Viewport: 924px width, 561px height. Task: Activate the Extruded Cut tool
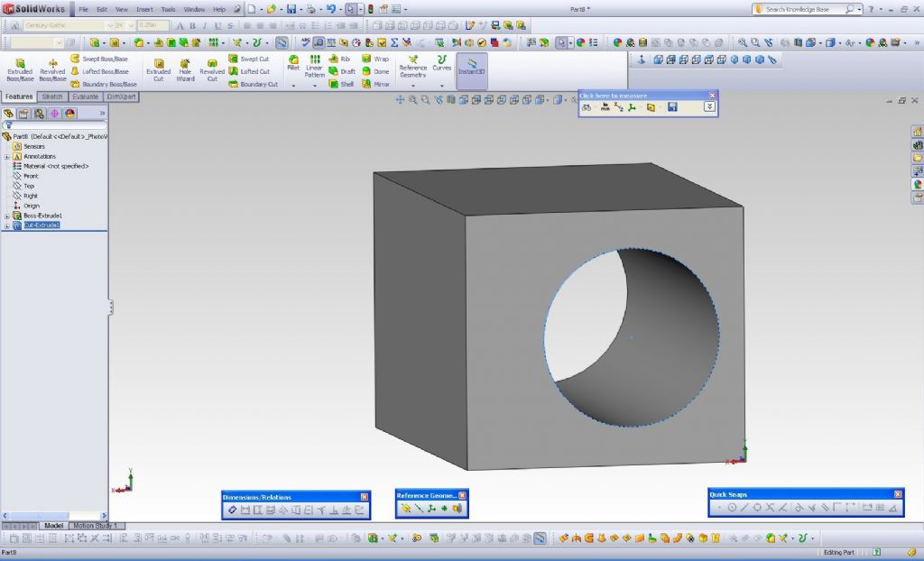point(159,70)
